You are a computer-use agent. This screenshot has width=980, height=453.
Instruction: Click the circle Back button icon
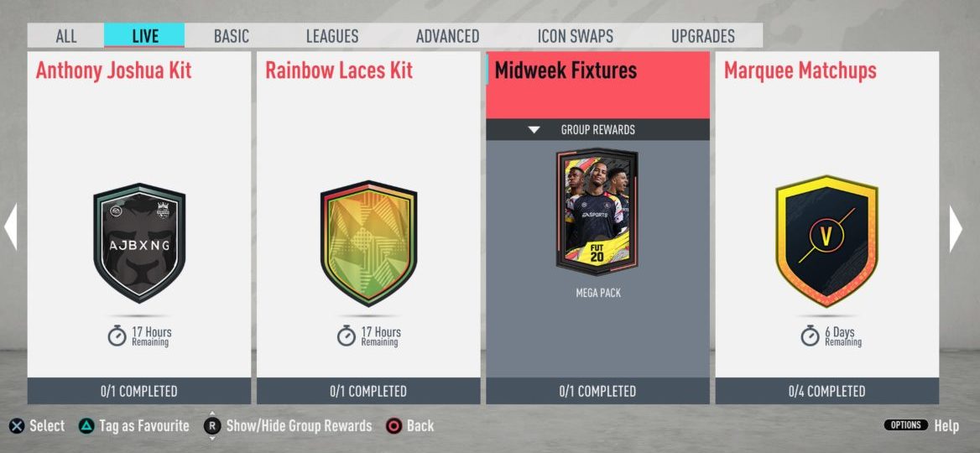tap(394, 427)
